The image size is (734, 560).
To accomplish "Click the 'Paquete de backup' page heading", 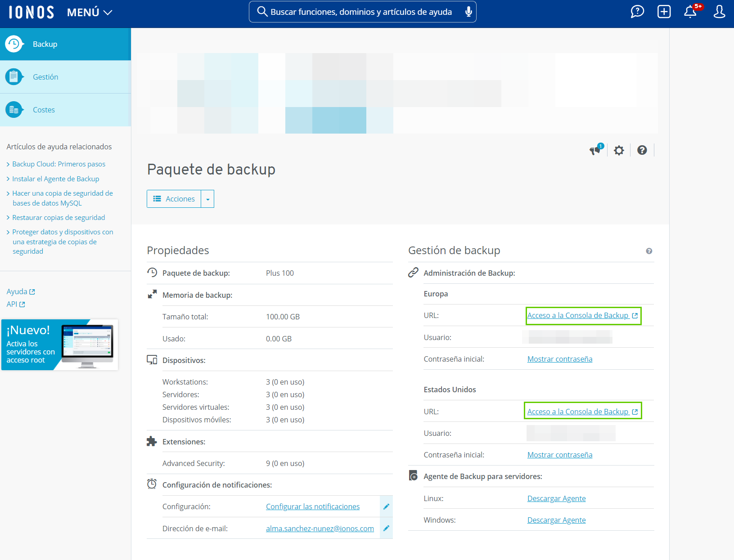I will point(212,170).
